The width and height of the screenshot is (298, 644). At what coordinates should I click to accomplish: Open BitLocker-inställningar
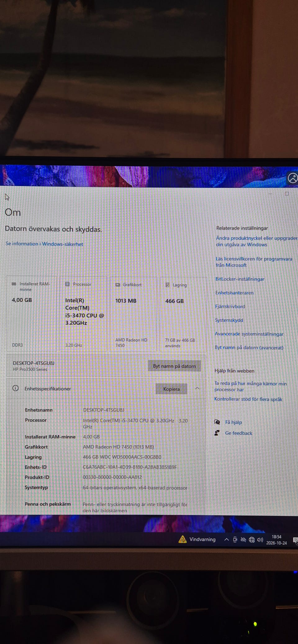click(x=240, y=279)
